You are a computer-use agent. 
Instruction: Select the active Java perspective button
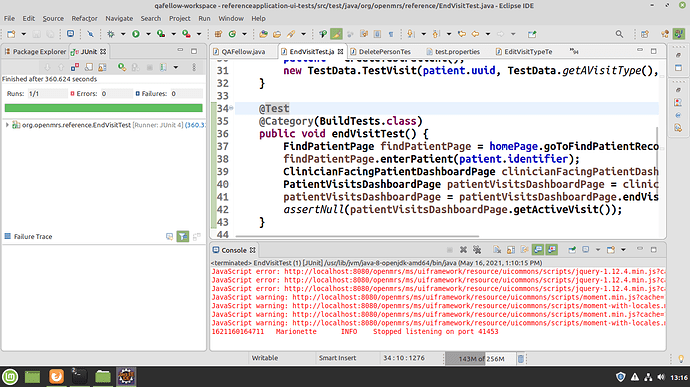679,34
